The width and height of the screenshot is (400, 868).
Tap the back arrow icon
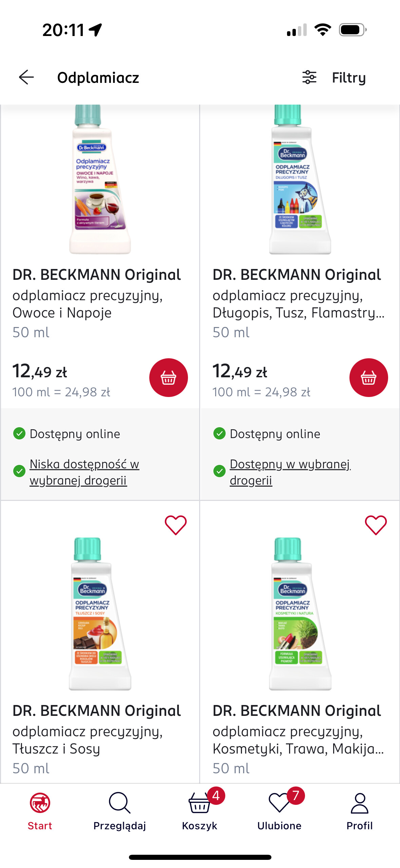click(26, 77)
